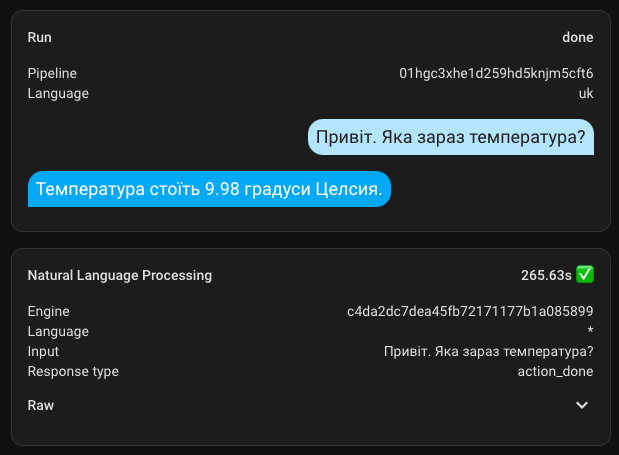Click the Response type field label
Screen dimensions: 619x455
pyautogui.click(x=73, y=371)
